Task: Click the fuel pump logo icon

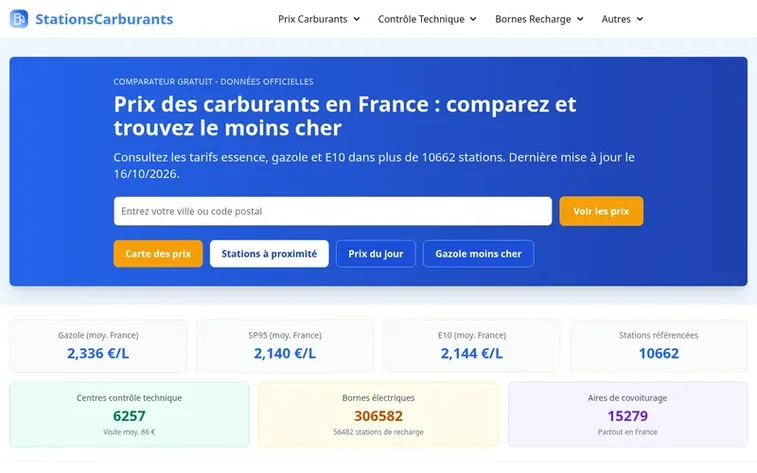Action: (x=19, y=19)
